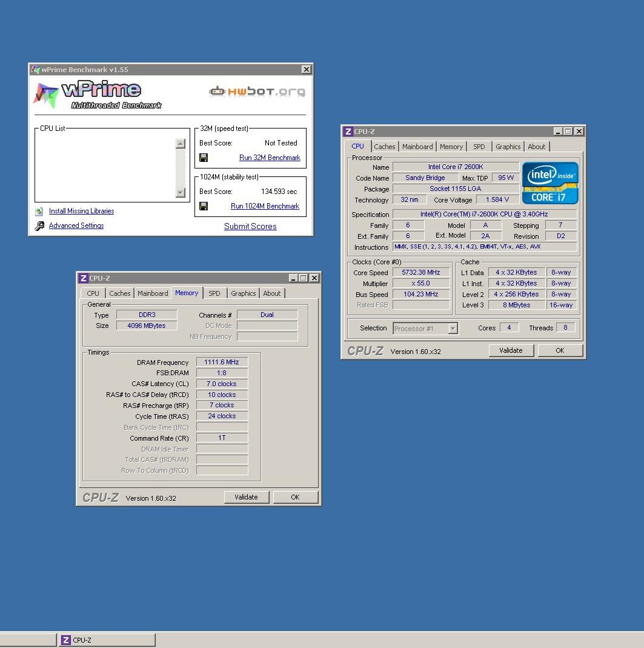Click the FSB:DRAM 1:8 value
Screen dimensions: 644x648
(x=222, y=373)
